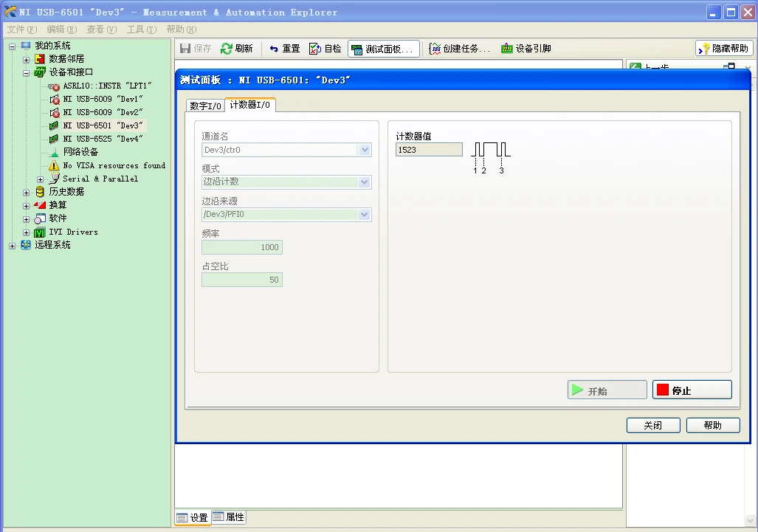The height and width of the screenshot is (532, 758).
Task: Select the Software (软件) icon
Action: click(x=40, y=219)
